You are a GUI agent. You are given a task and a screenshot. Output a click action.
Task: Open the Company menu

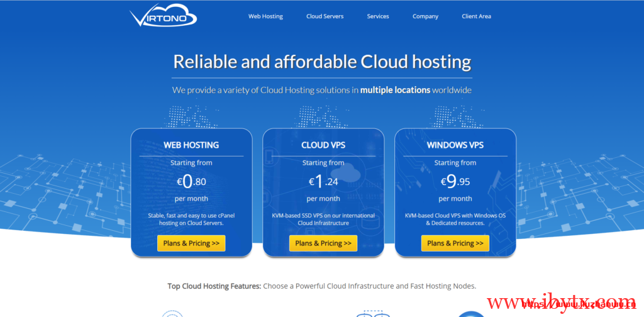tap(425, 16)
